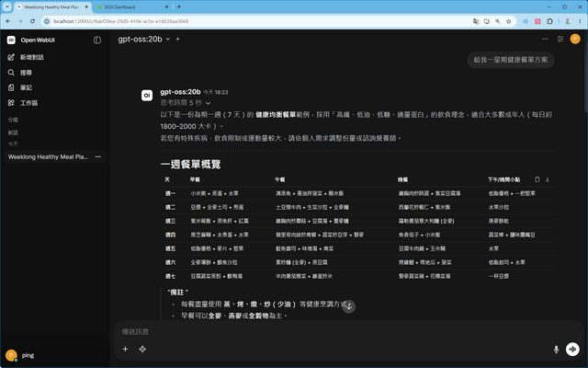The image size is (588, 368).
Task: Click the 週七 row label
Action: pos(170,276)
